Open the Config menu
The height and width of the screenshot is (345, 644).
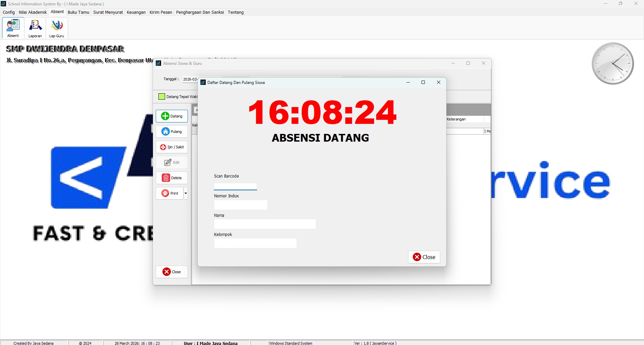tap(9, 12)
